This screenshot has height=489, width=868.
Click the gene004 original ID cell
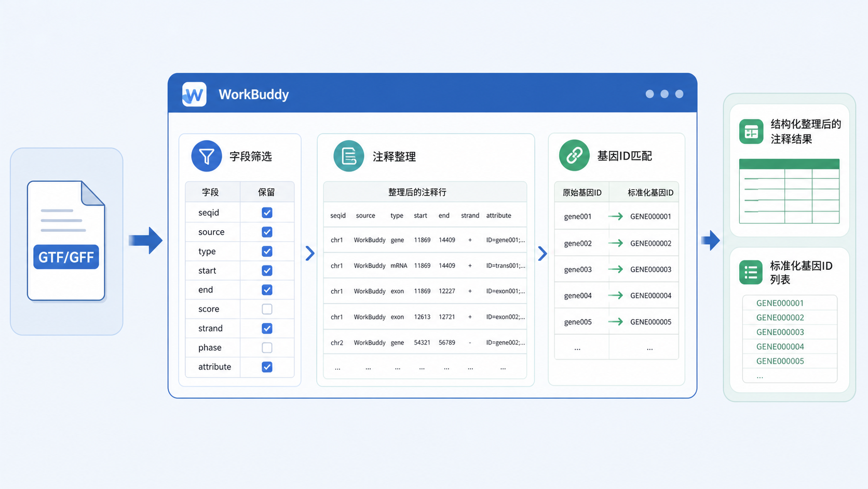(578, 296)
